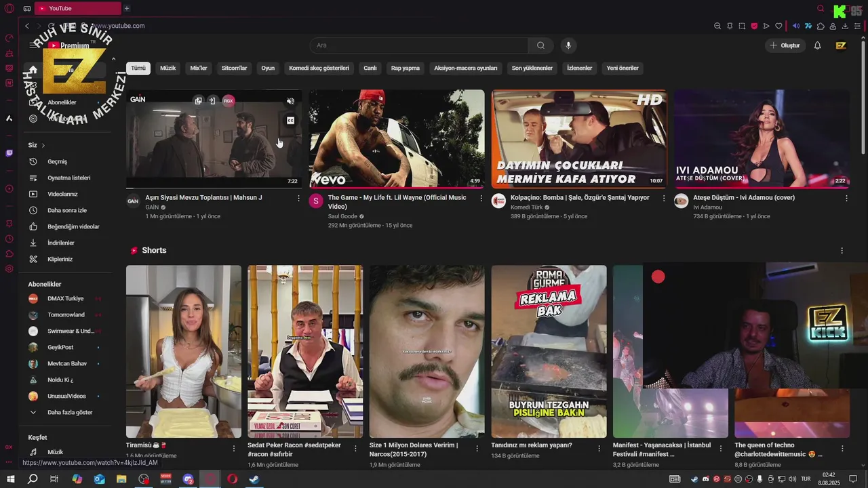Screen dimensions: 868x488
Task: Select the İzlenenler filter chip
Action: point(579,68)
